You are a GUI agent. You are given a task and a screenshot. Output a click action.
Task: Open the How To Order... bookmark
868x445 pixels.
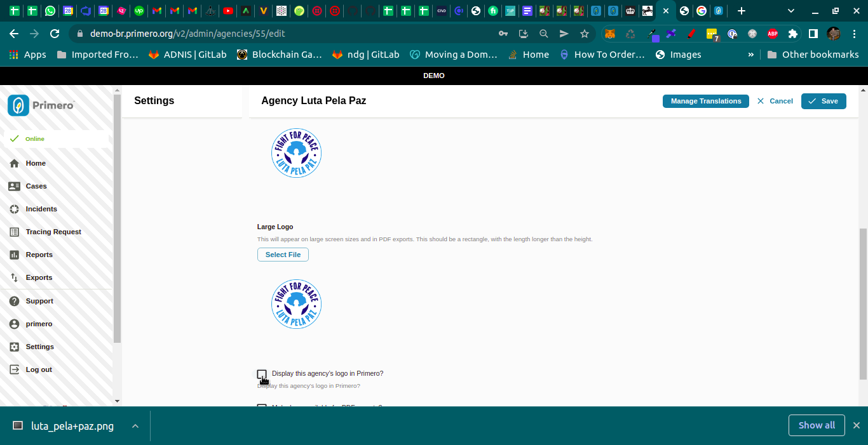pos(602,55)
